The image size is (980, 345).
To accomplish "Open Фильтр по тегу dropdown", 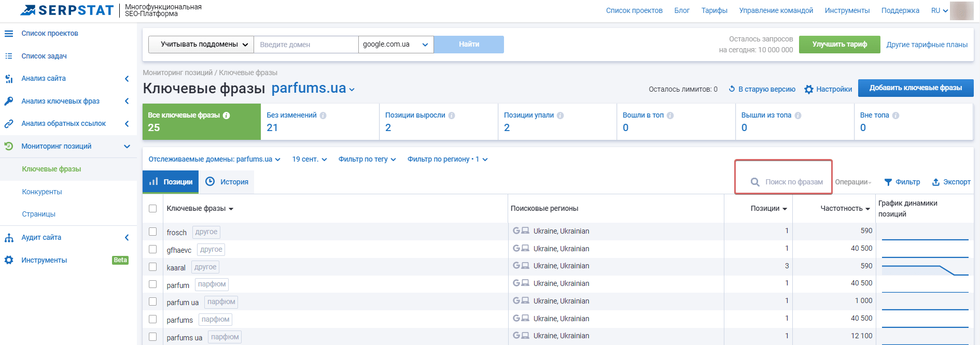I will (x=367, y=160).
